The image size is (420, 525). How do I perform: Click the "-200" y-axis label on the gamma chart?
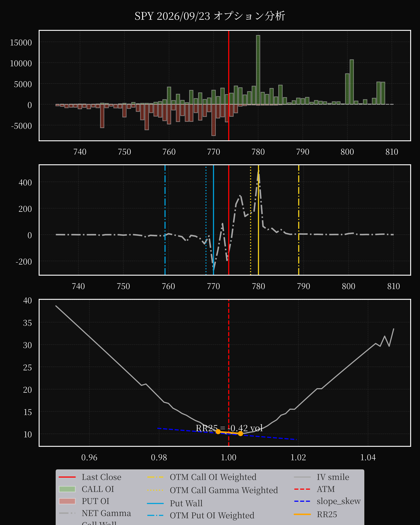(x=24, y=261)
